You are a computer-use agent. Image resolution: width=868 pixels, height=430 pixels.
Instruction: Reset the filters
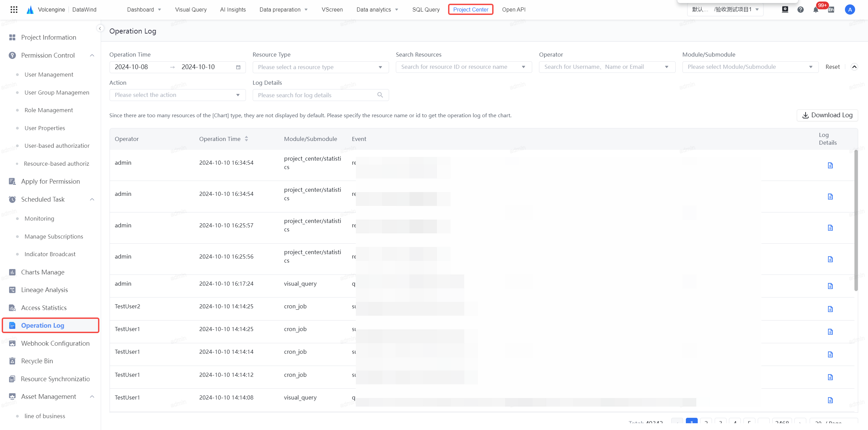(832, 67)
